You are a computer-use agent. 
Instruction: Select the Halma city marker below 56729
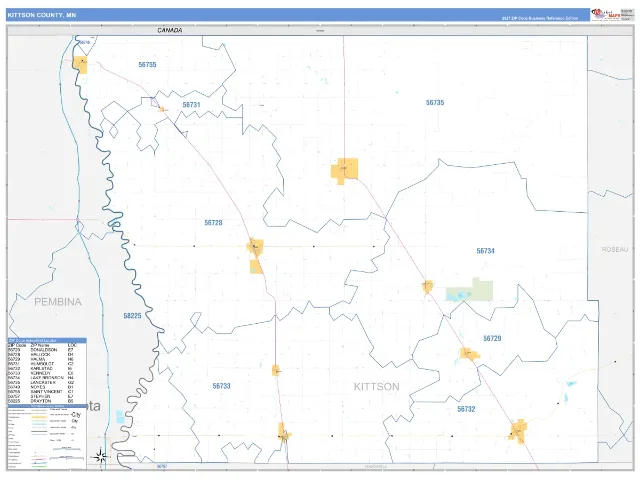tap(469, 353)
